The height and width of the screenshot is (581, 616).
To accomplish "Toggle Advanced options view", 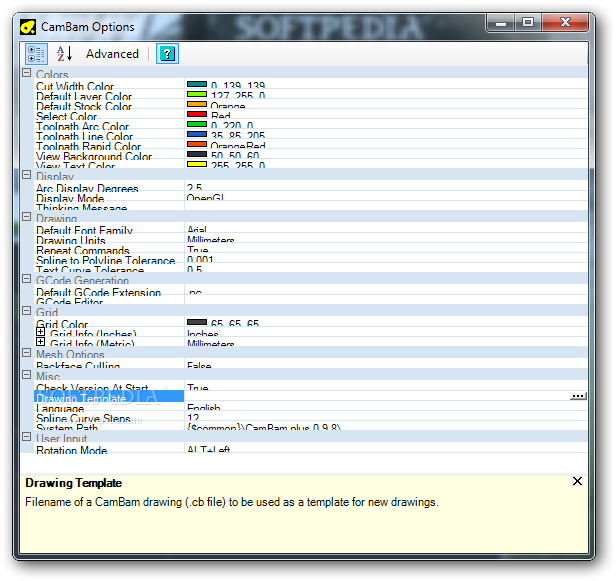I will (112, 54).
